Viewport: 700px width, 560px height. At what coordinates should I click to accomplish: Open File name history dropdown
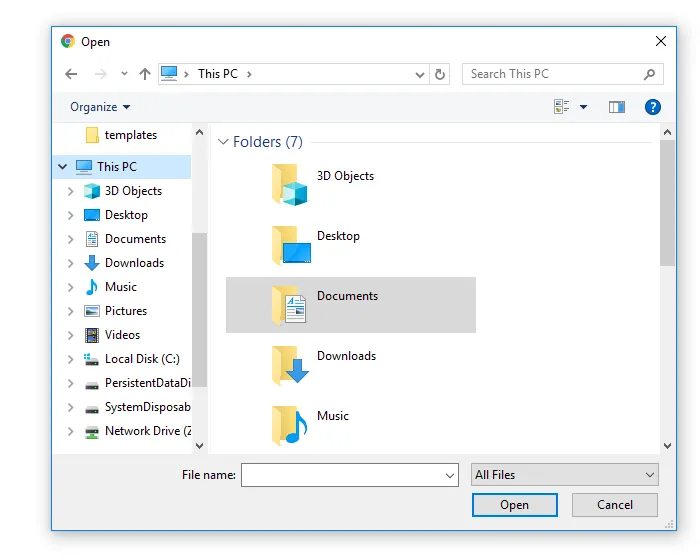tap(450, 476)
